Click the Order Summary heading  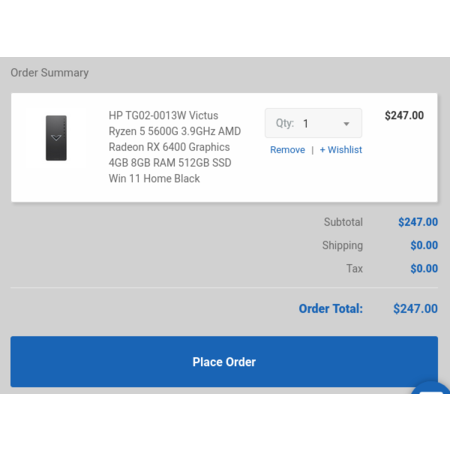(x=50, y=73)
